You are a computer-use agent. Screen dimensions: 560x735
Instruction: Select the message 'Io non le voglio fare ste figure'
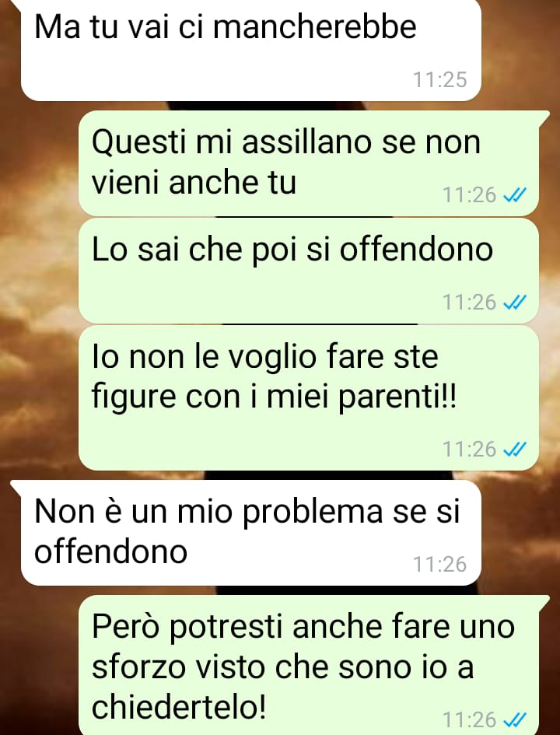(x=310, y=398)
